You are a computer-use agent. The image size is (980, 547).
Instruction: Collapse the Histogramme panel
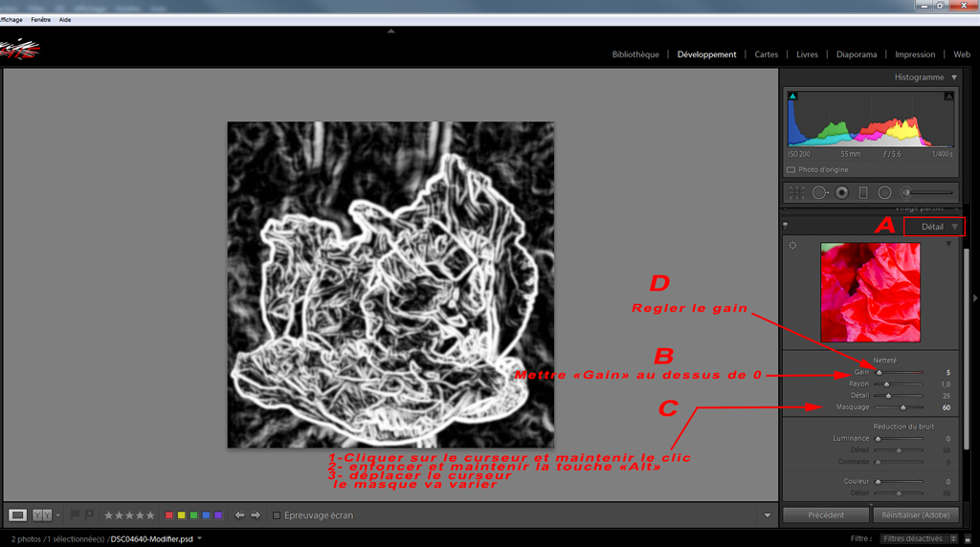[x=954, y=77]
